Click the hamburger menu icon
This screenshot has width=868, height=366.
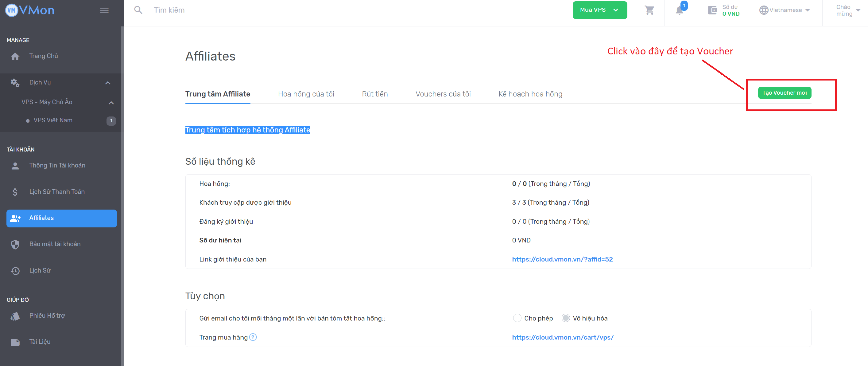(104, 10)
